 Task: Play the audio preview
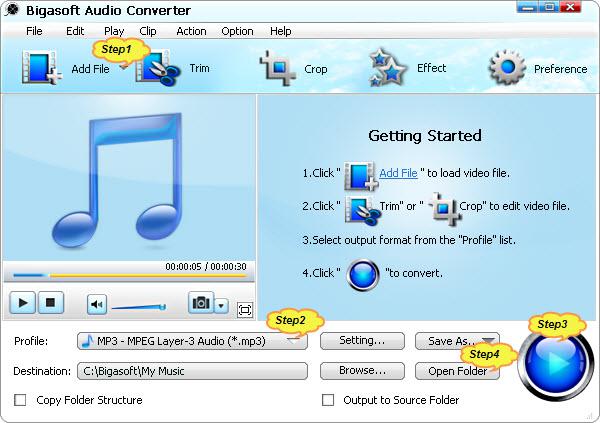(22, 302)
